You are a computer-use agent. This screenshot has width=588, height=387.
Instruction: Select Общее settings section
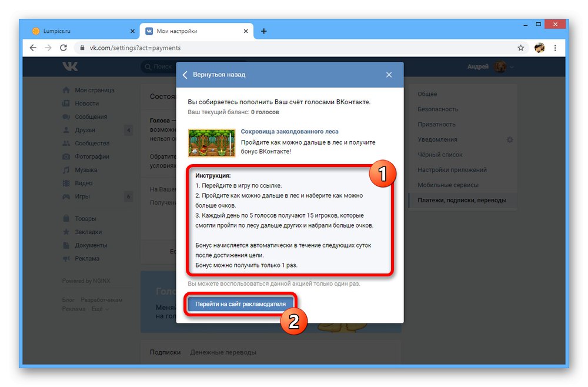tap(427, 94)
